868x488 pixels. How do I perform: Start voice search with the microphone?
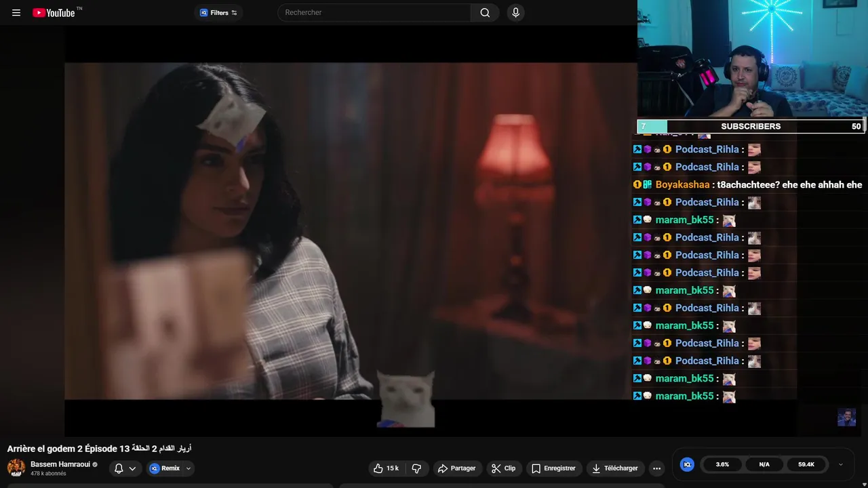pos(516,13)
